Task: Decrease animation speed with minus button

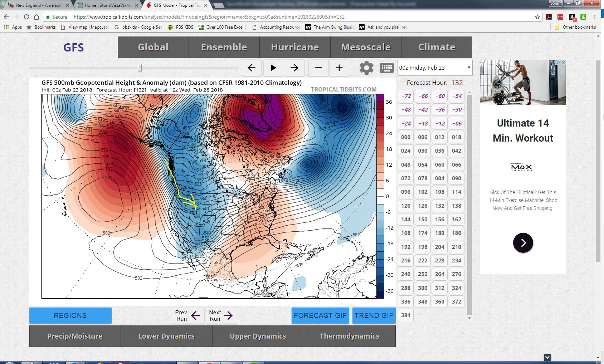Action: tap(318, 68)
